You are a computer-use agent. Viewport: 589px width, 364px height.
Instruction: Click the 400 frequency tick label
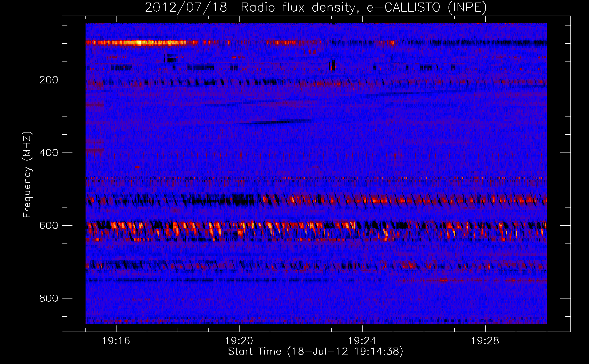pos(49,153)
